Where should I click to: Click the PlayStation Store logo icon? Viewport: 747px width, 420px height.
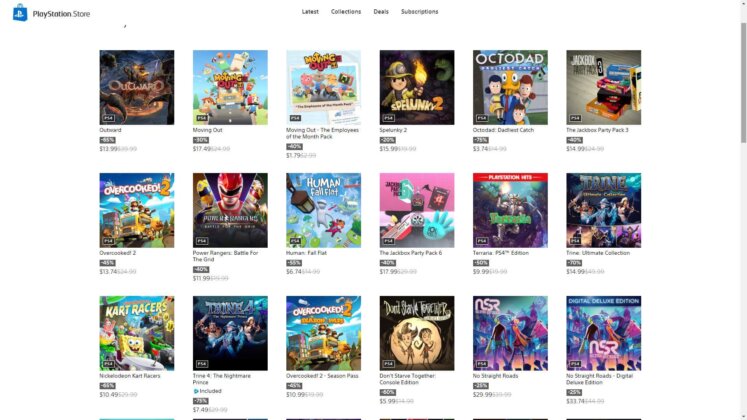click(x=20, y=13)
